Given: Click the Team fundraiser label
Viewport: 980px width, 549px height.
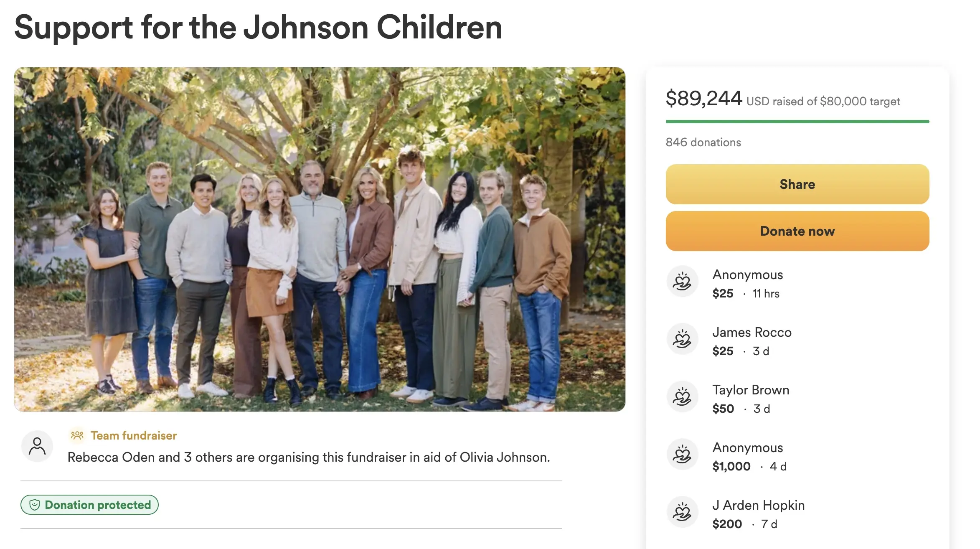Looking at the screenshot, I should coord(134,436).
